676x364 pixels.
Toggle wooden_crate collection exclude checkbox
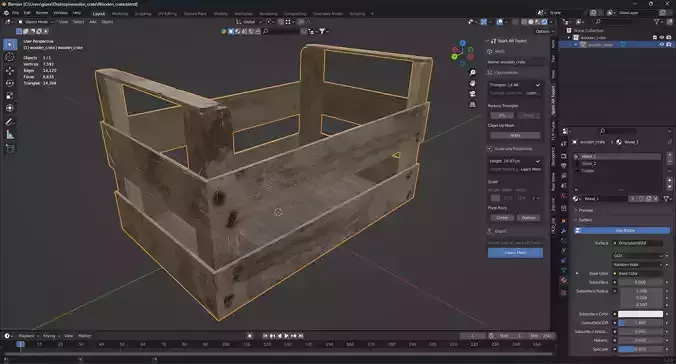(x=655, y=38)
